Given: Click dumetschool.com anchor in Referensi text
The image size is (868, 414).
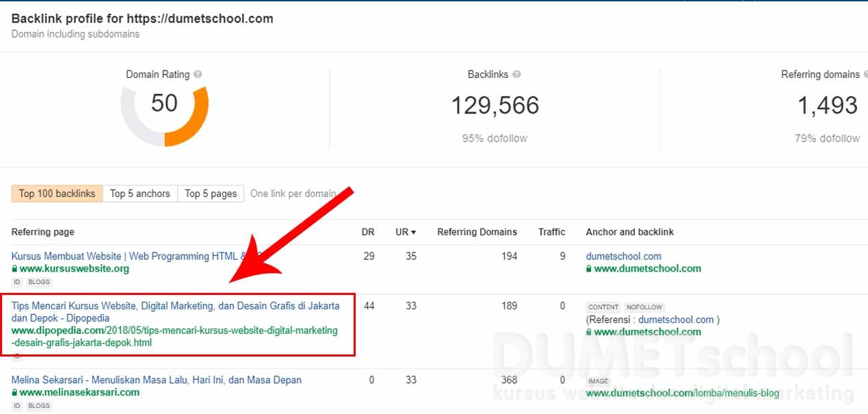Looking at the screenshot, I should pyautogui.click(x=676, y=320).
